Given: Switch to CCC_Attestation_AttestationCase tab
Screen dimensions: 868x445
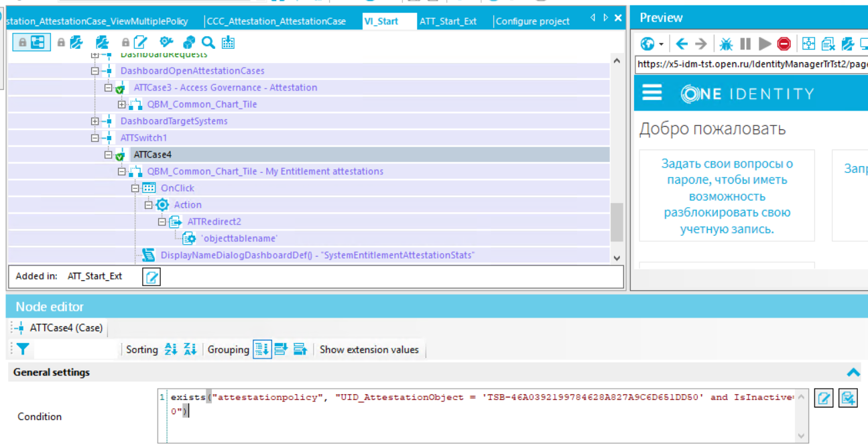Looking at the screenshot, I should [x=276, y=21].
